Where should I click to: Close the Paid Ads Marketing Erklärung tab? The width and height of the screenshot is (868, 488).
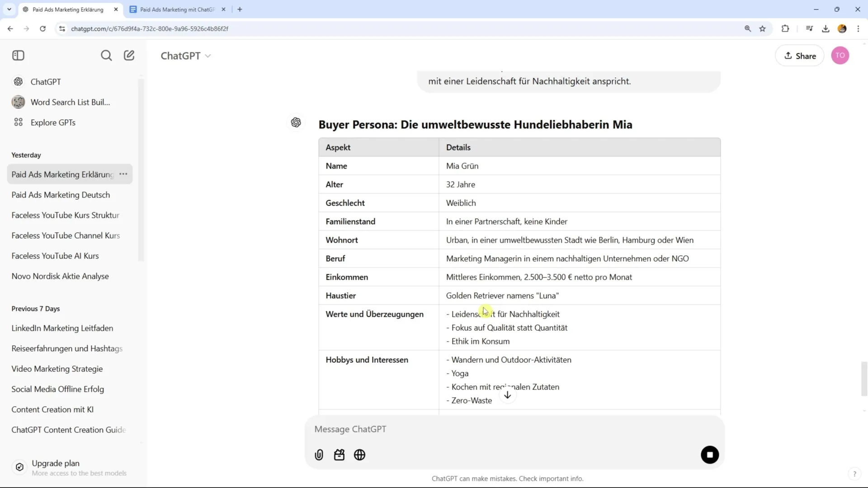pos(116,9)
